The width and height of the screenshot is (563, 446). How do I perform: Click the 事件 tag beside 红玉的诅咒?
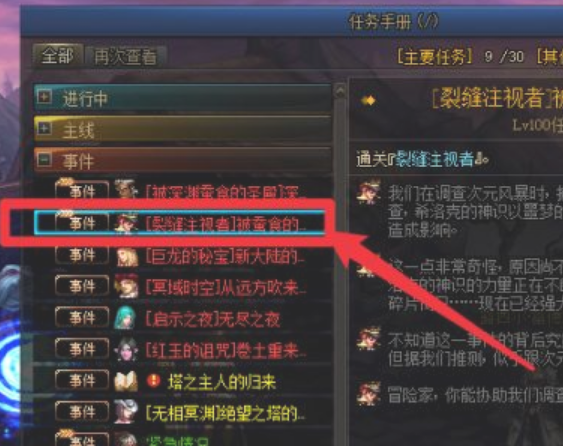pyautogui.click(x=82, y=349)
